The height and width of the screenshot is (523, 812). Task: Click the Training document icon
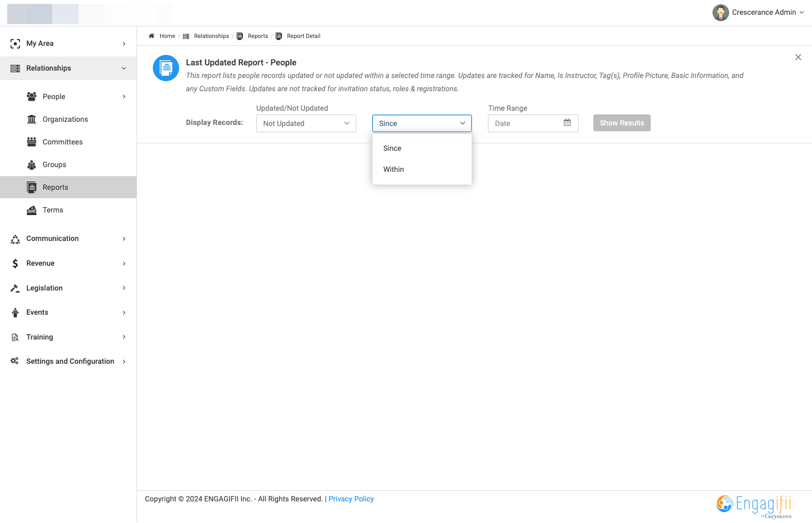15,337
